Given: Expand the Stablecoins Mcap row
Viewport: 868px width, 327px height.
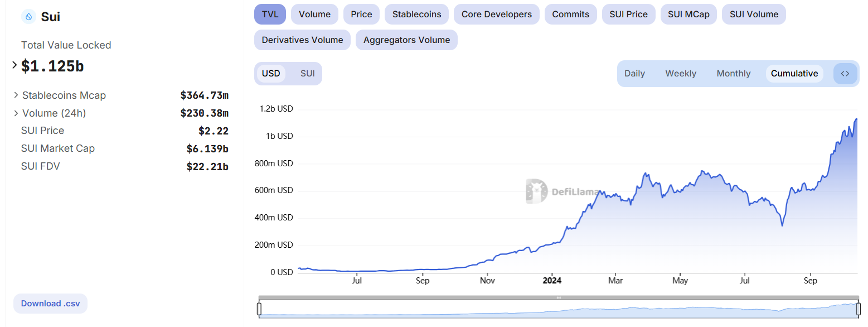Looking at the screenshot, I should 16,95.
